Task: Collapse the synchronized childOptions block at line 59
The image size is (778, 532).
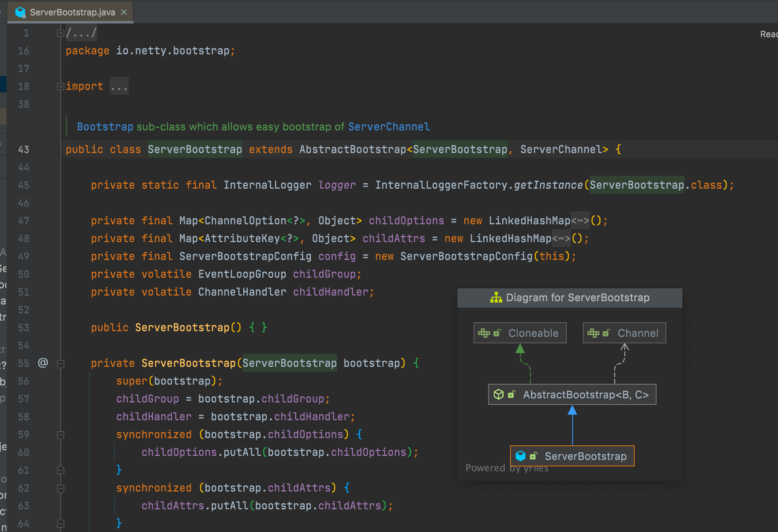Action: point(61,435)
